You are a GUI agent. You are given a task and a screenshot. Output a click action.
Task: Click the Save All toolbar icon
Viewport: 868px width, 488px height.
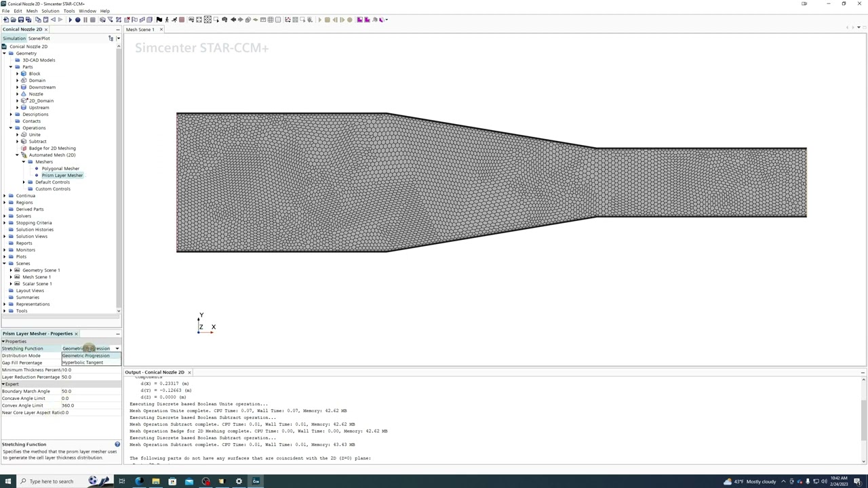coord(28,20)
